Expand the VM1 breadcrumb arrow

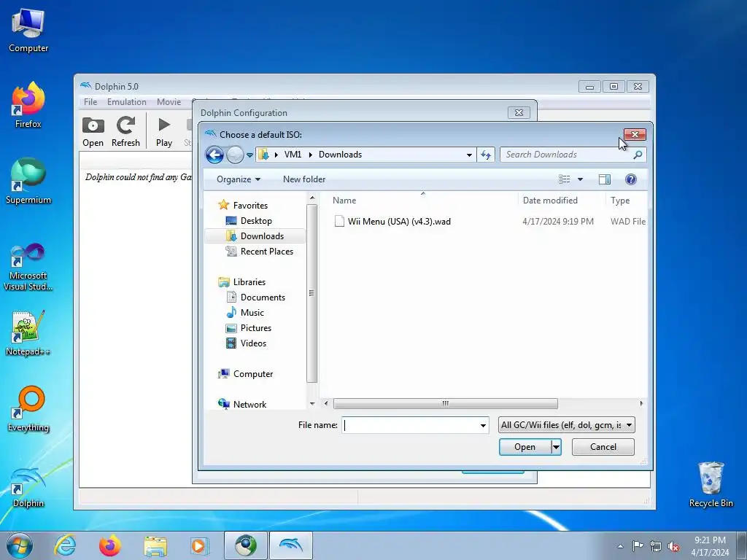(x=311, y=155)
